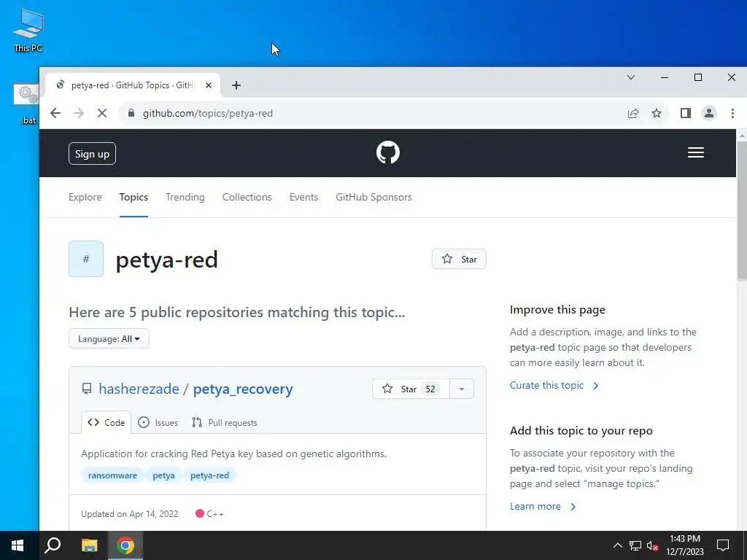
Task: Star the petya-red topic
Action: (459, 259)
